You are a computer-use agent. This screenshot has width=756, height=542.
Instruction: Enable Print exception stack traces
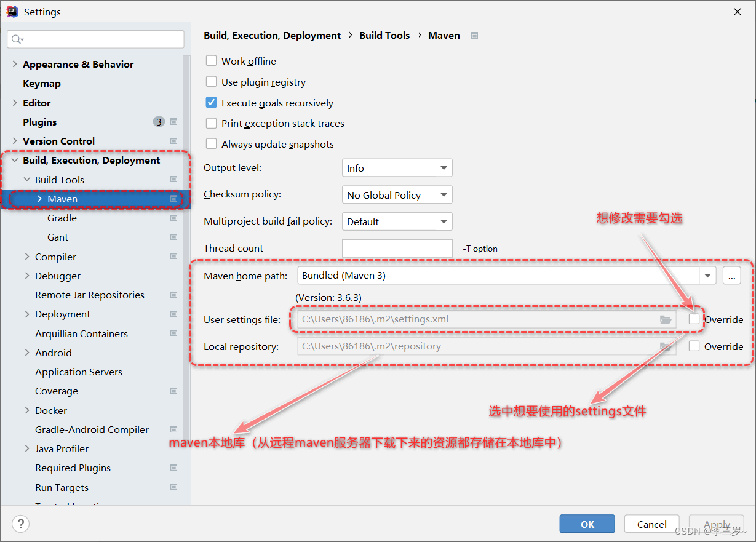point(211,123)
